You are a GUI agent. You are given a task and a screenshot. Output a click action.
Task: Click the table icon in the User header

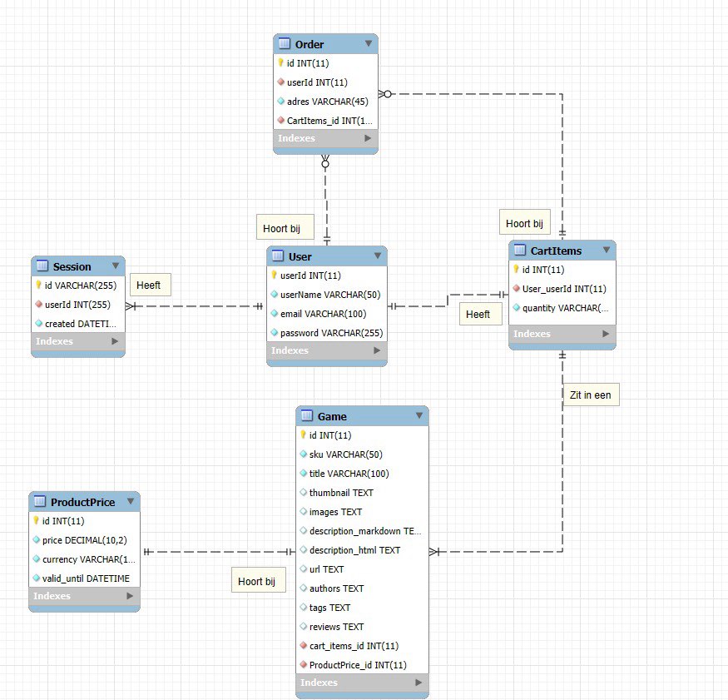coord(276,256)
